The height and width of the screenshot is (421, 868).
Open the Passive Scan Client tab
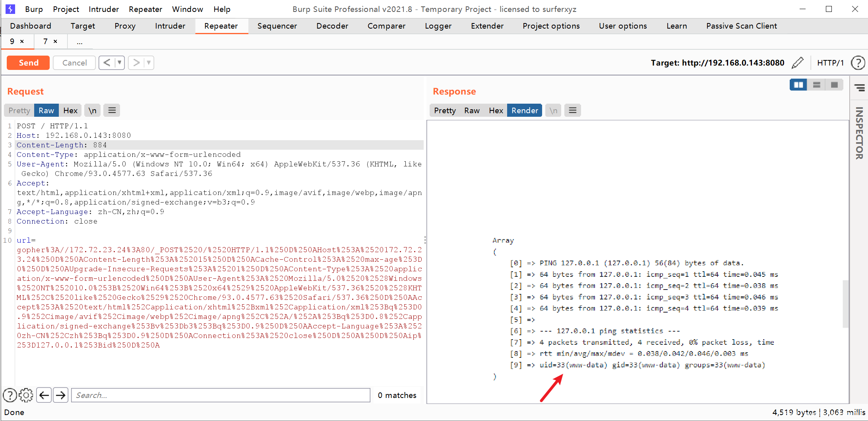(741, 26)
